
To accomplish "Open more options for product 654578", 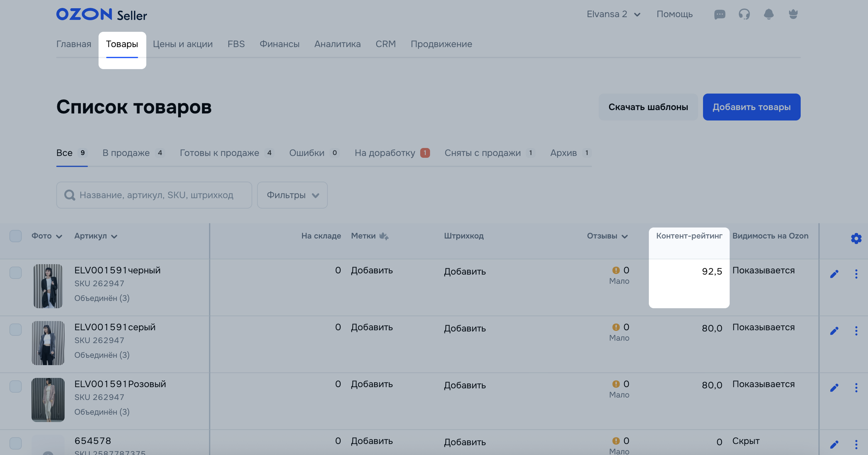I will [856, 445].
